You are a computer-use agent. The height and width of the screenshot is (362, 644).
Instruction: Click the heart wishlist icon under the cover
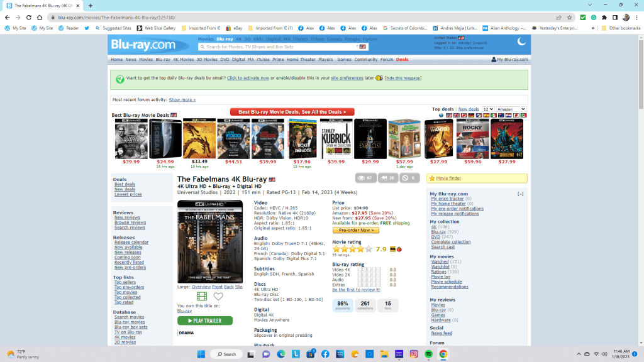[x=218, y=297]
